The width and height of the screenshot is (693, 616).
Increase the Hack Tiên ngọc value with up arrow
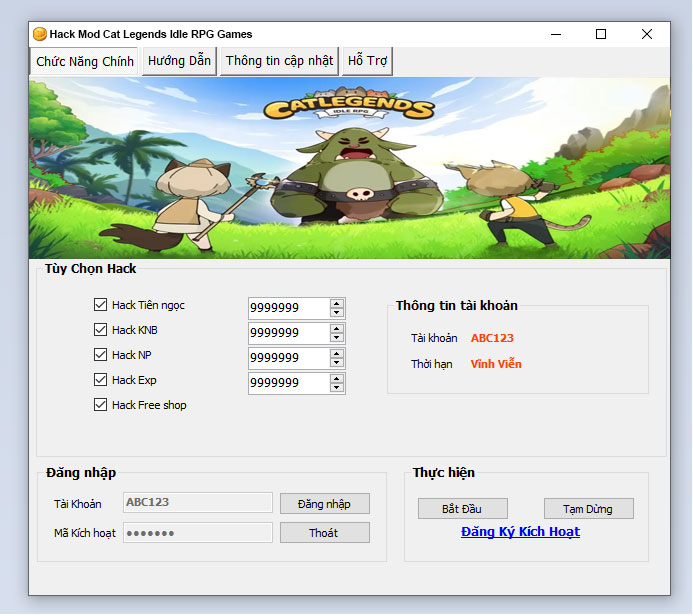pos(337,304)
